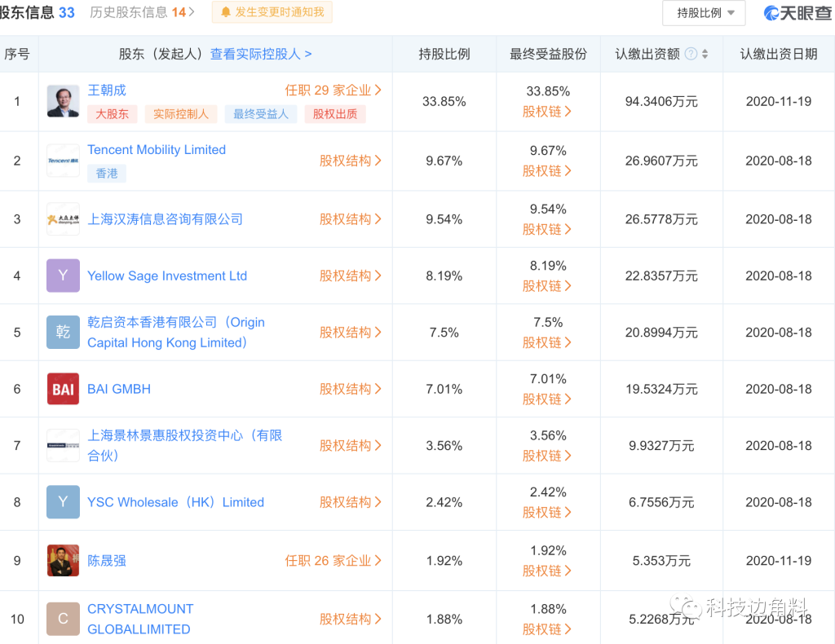Open Tencent Mobility Limited link
835x644 pixels.
tap(157, 149)
